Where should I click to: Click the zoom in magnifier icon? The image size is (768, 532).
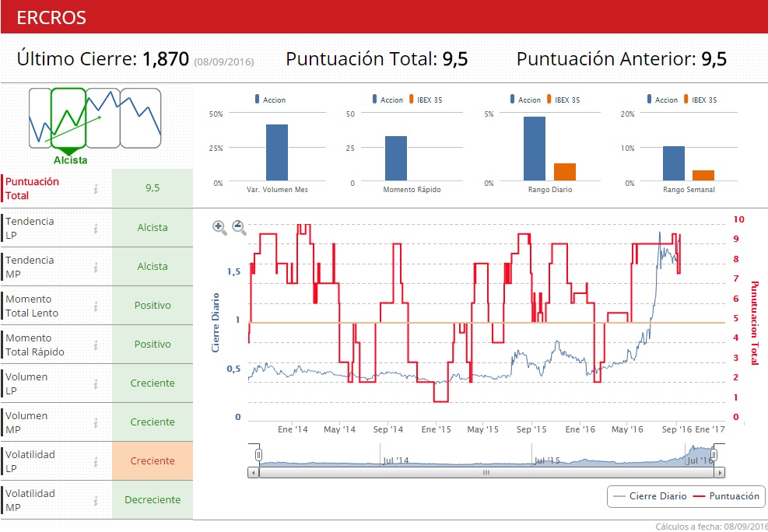(219, 227)
